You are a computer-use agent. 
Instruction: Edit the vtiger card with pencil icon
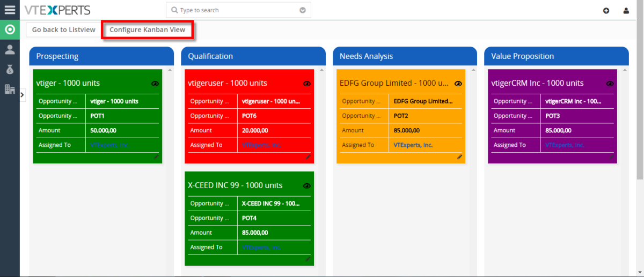[x=157, y=157]
